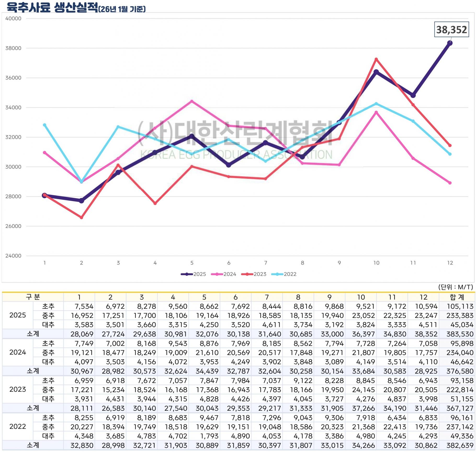Viewport: 476px width, 452px height.
Task: Click the 단위 : M/T unit label
Action: (x=455, y=287)
